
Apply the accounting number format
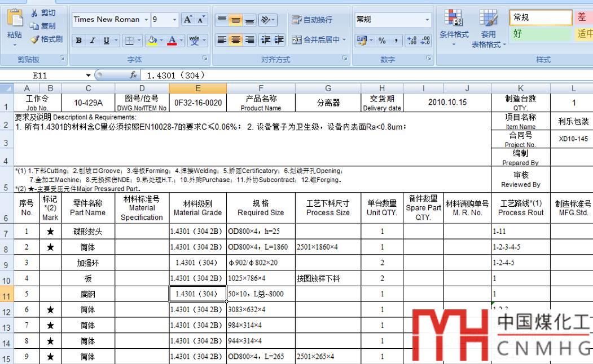pos(362,40)
